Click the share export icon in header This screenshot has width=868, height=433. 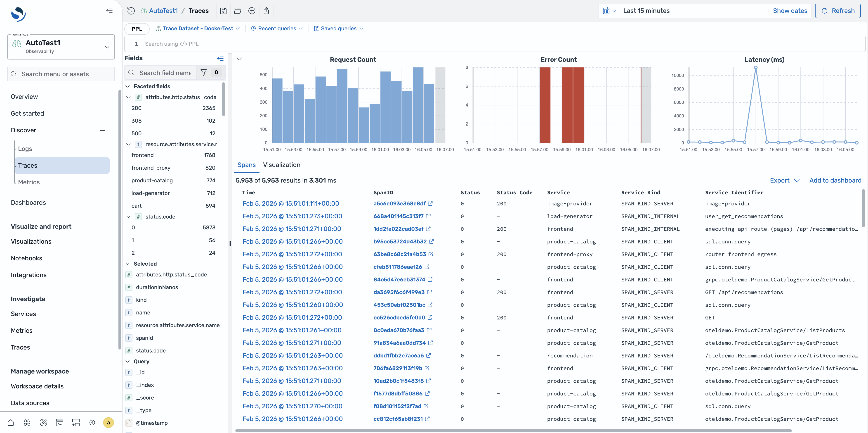click(266, 11)
